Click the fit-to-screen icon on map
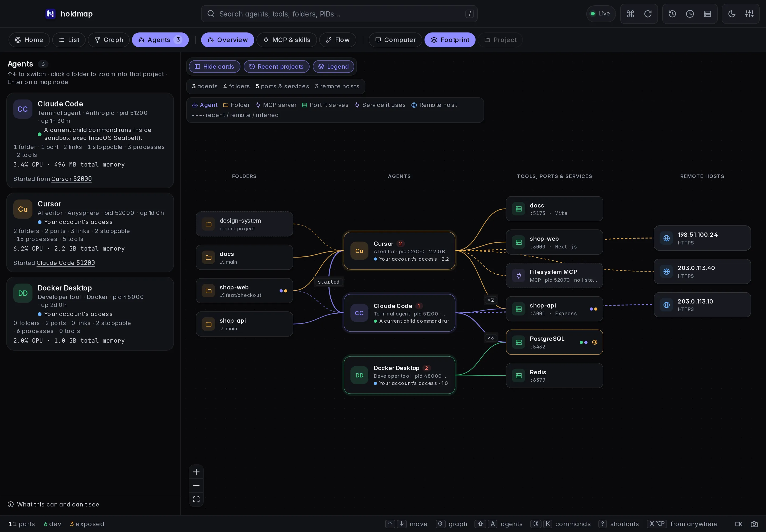 tap(196, 499)
